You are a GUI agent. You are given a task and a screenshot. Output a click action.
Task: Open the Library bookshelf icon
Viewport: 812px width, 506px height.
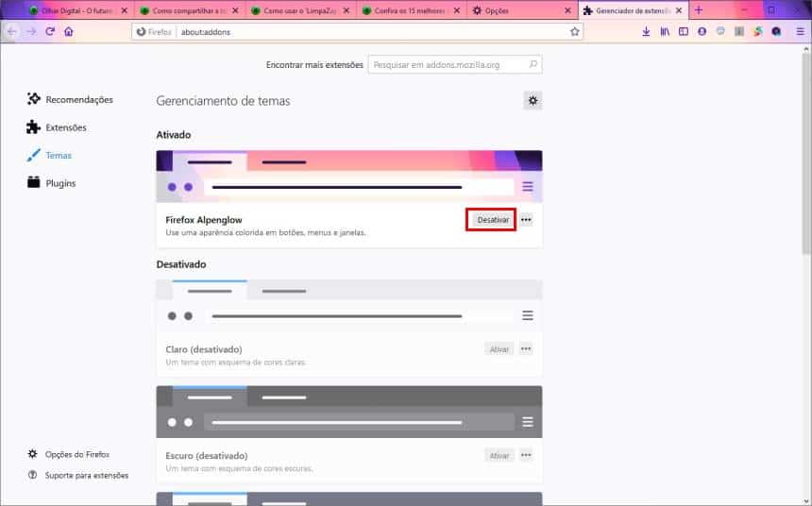665,31
